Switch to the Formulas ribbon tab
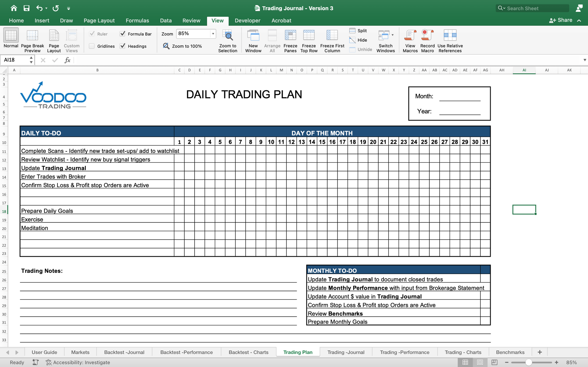 pos(137,21)
